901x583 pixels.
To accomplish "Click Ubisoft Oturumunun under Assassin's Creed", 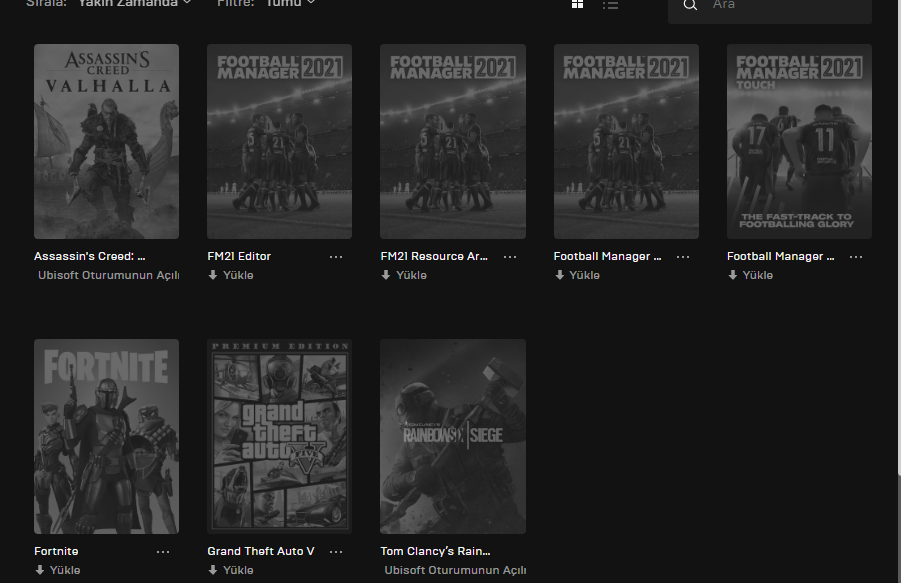I will tap(109, 275).
